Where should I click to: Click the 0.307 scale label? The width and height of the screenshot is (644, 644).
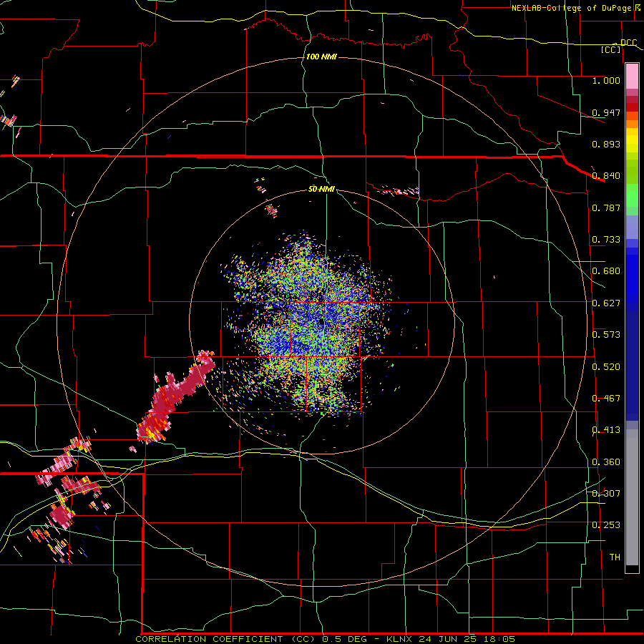[606, 494]
